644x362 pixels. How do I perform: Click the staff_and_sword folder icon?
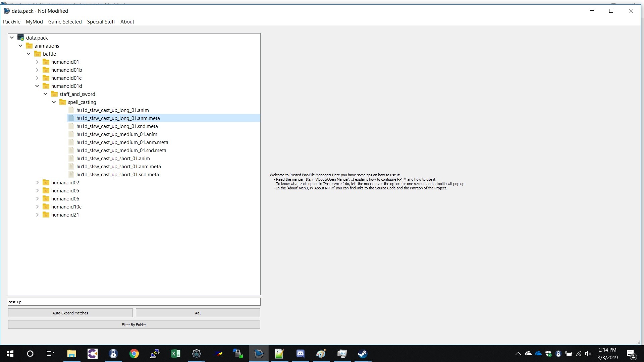click(x=54, y=94)
